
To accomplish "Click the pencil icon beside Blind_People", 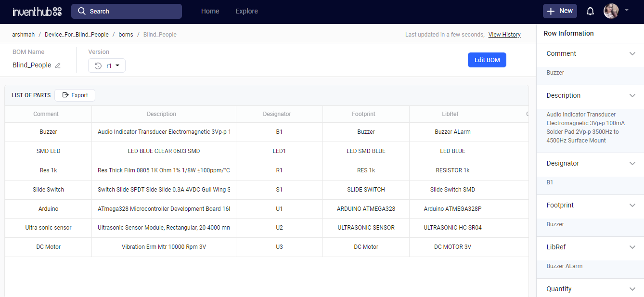I will point(58,65).
